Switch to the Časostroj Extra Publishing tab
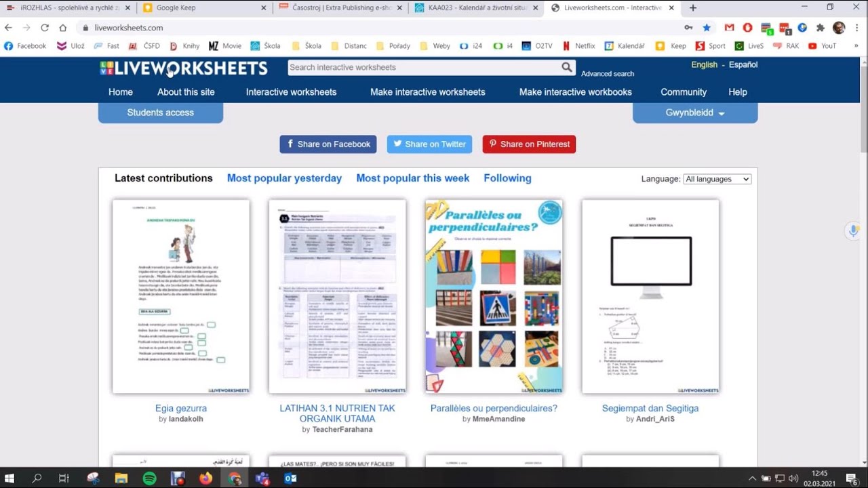 [x=340, y=8]
